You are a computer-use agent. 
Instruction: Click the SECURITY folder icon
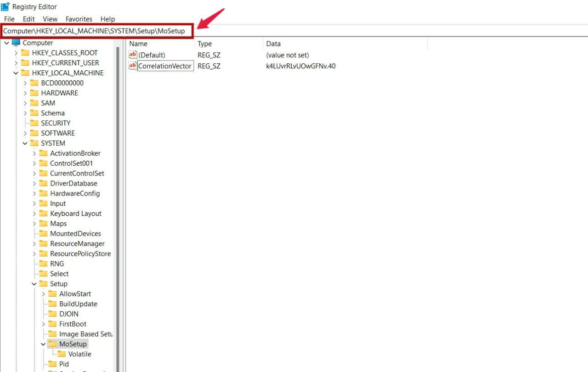point(34,123)
